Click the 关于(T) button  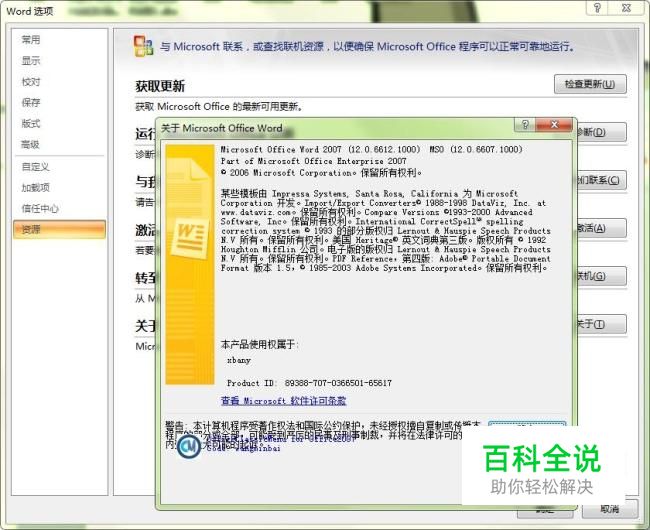coord(601,324)
